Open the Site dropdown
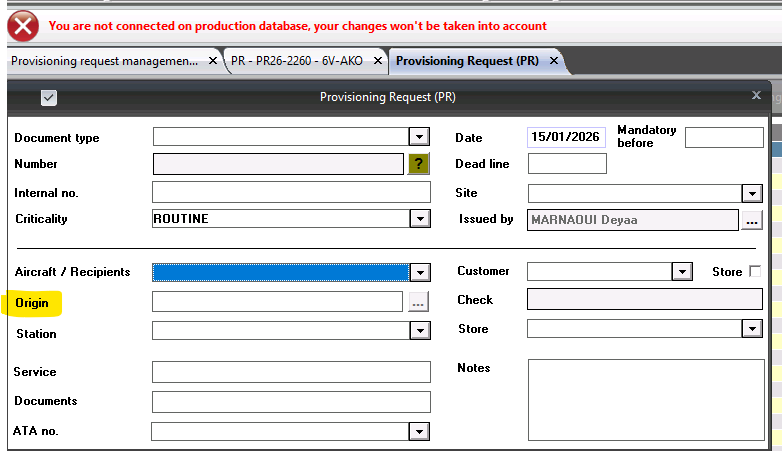Image resolution: width=782 pixels, height=451 pixels. click(752, 193)
